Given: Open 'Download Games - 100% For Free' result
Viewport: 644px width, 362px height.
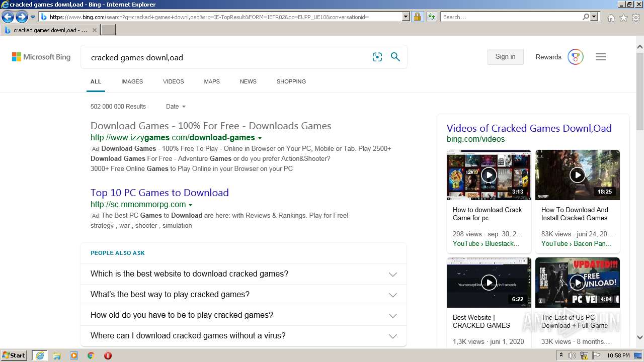Looking at the screenshot, I should (x=211, y=126).
